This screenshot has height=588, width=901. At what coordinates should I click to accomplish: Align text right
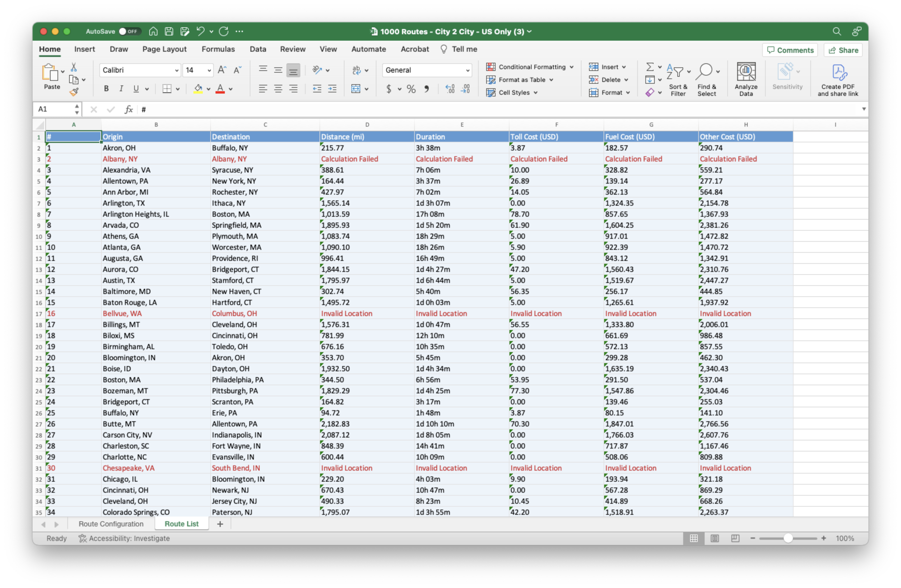(293, 89)
